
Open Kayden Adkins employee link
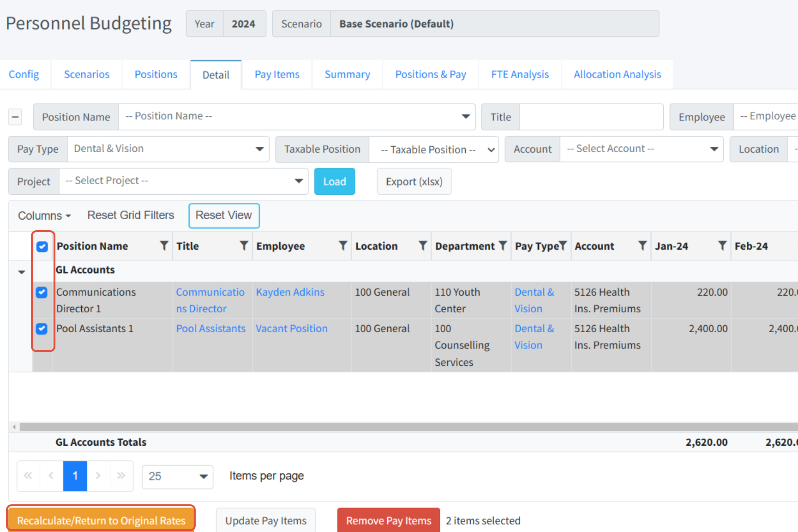pyautogui.click(x=290, y=292)
